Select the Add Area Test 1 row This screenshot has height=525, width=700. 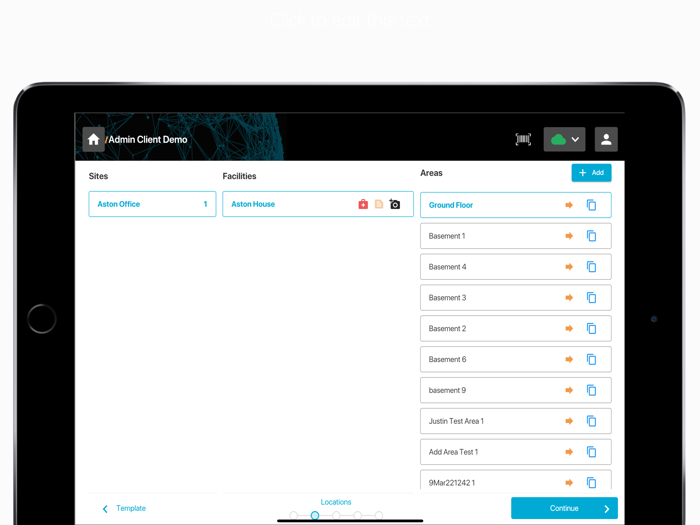point(516,451)
